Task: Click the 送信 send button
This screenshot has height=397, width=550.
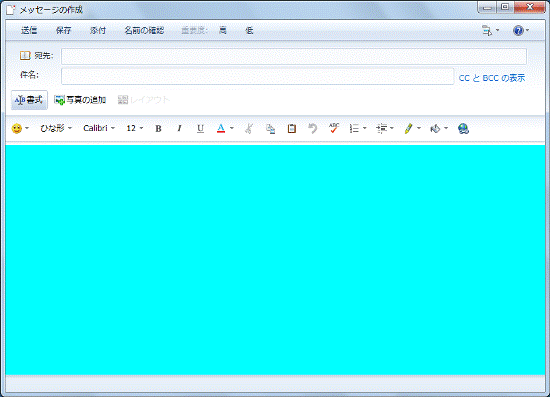Action: [x=29, y=31]
